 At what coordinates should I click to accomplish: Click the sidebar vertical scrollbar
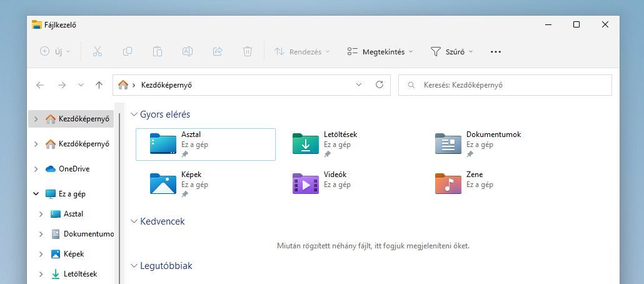[x=119, y=197]
